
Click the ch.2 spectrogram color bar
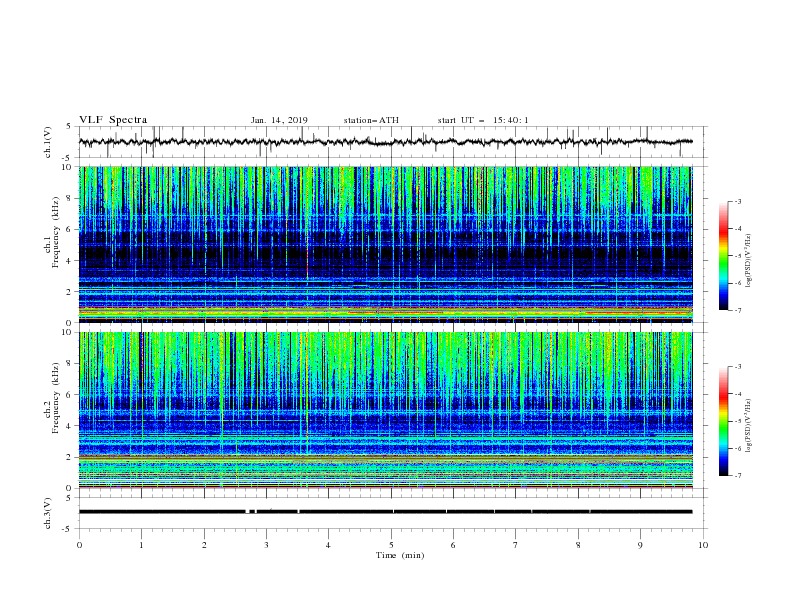tap(724, 421)
